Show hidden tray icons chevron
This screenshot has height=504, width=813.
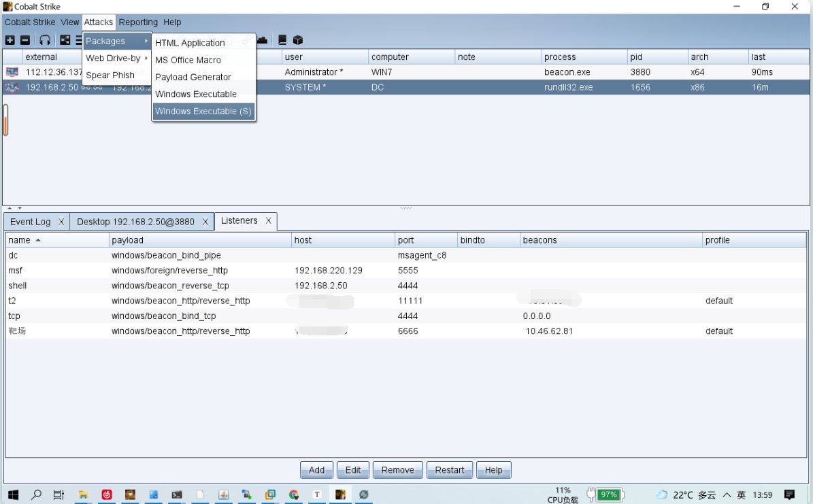point(727,494)
